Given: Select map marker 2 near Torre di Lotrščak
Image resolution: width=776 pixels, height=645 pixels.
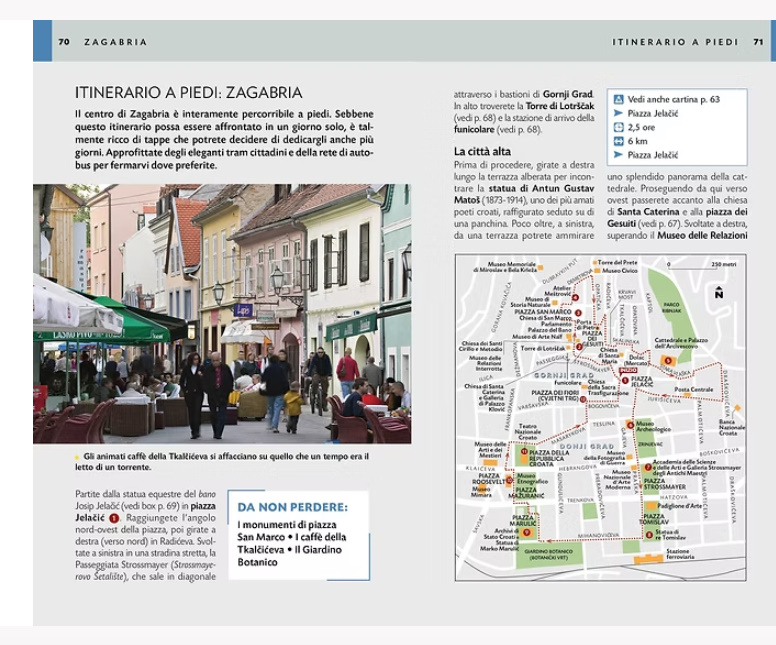Looking at the screenshot, I should (x=579, y=347).
